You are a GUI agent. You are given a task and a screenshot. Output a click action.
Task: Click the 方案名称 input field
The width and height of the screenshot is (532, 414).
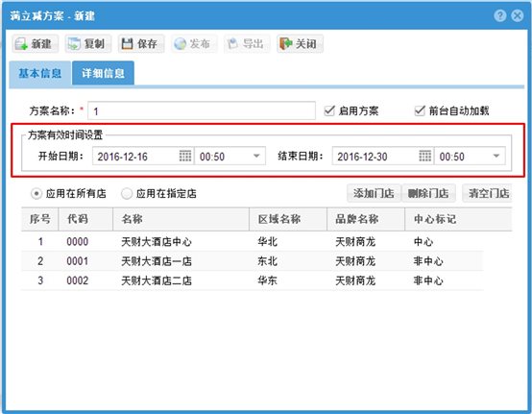[202, 110]
